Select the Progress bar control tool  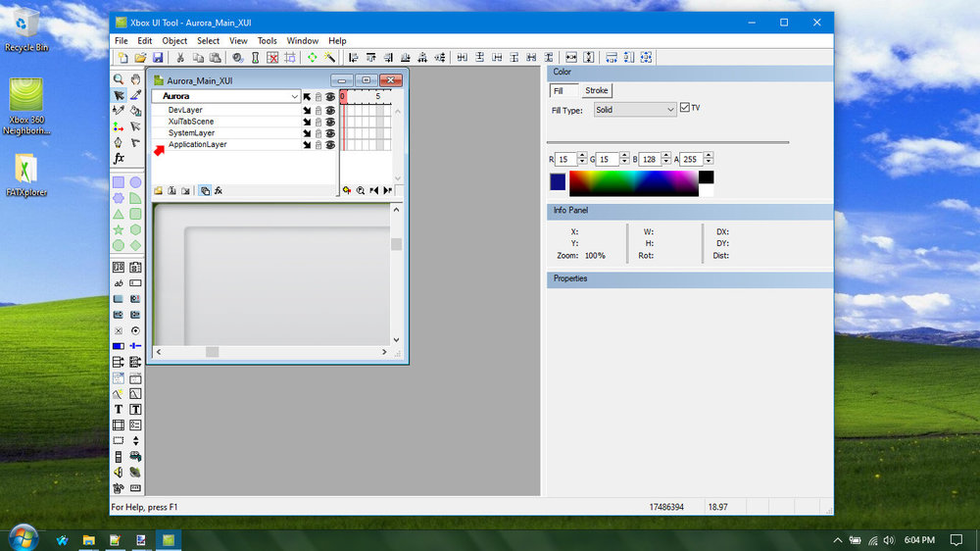click(x=119, y=346)
